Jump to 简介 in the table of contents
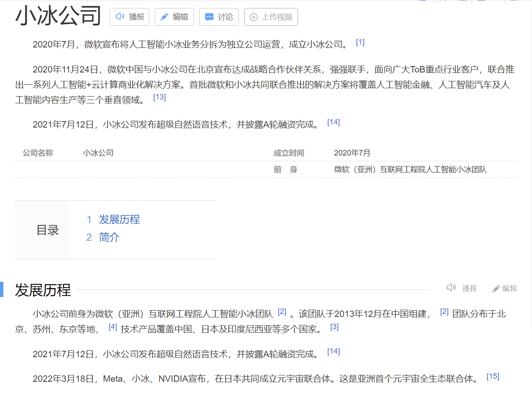 click(109, 237)
